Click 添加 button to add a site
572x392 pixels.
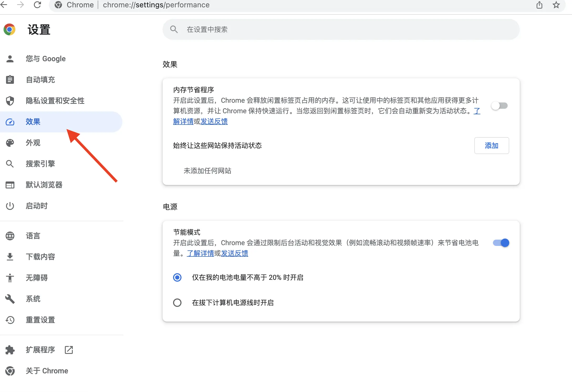491,145
